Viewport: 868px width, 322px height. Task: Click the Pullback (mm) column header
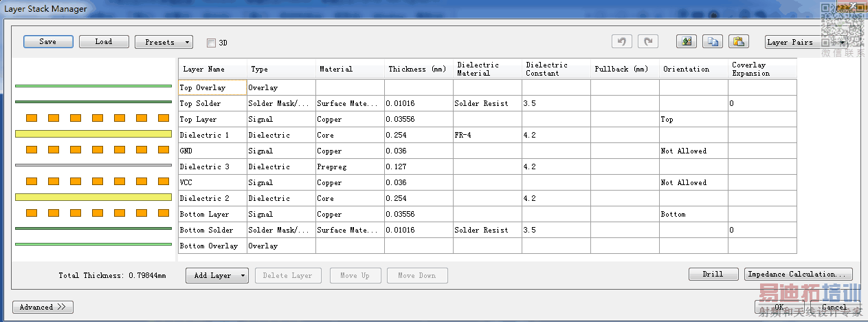[x=625, y=69]
